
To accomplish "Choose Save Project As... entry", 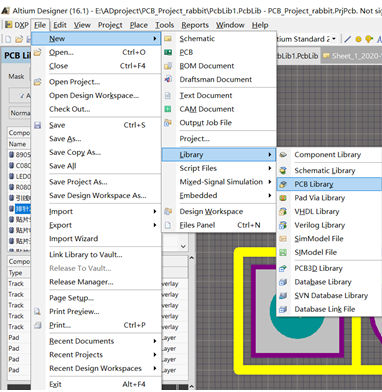I will click(78, 182).
